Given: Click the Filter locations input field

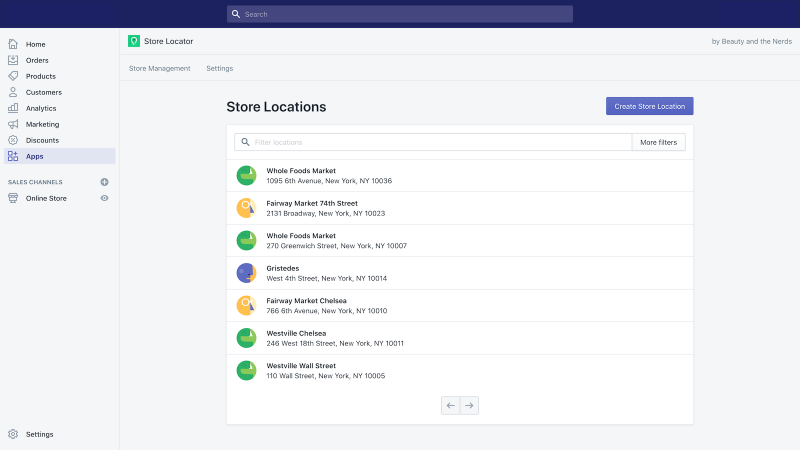Looking at the screenshot, I should click(x=433, y=142).
